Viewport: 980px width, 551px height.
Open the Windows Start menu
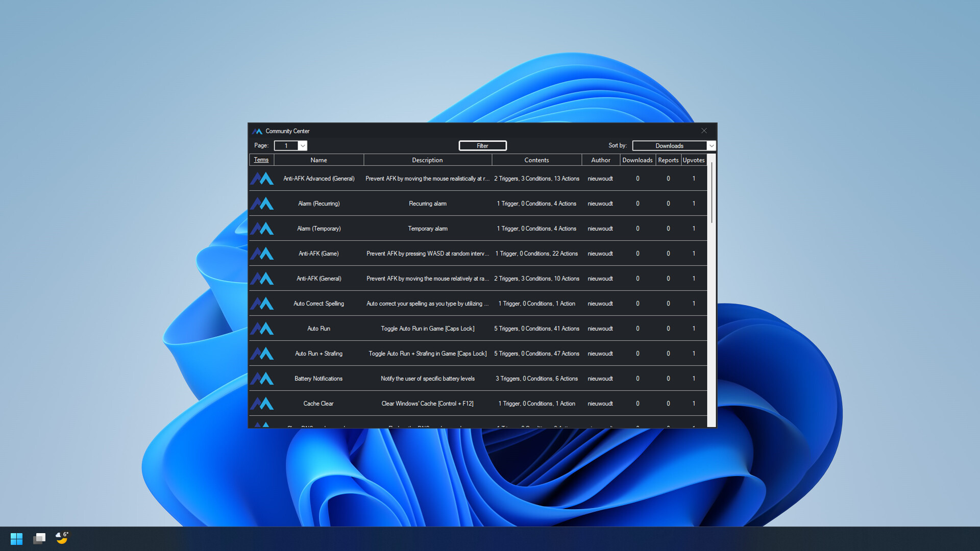[x=16, y=538]
